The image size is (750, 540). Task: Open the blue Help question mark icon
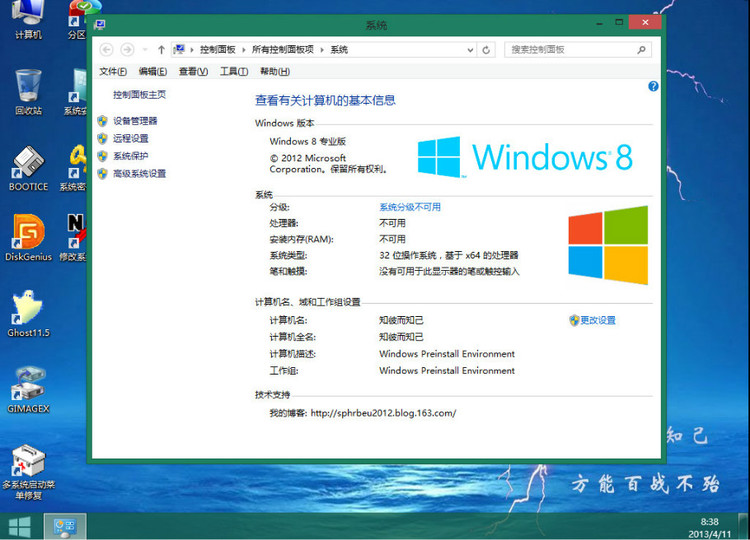[x=653, y=86]
